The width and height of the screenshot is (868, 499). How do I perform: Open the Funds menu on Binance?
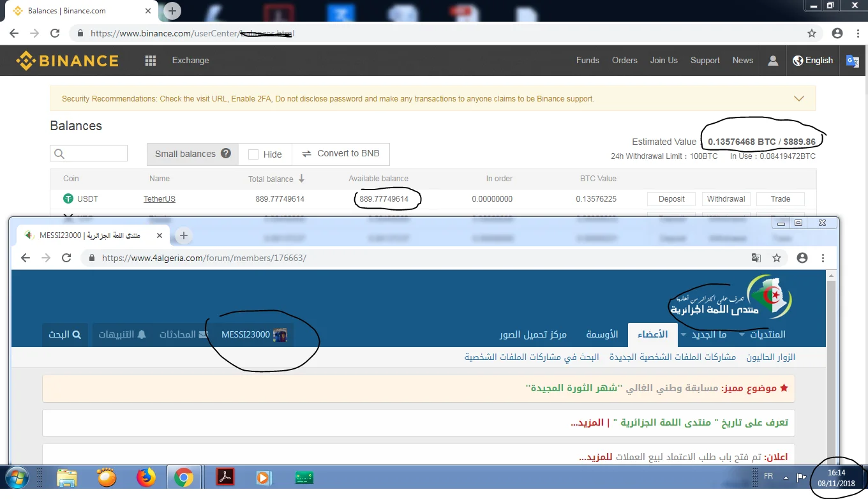click(x=588, y=61)
